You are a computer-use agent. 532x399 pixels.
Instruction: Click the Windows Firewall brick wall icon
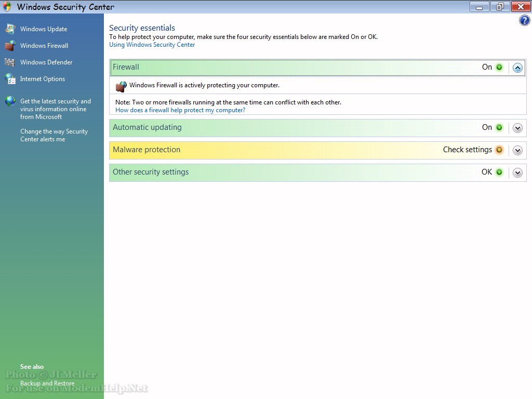10,46
